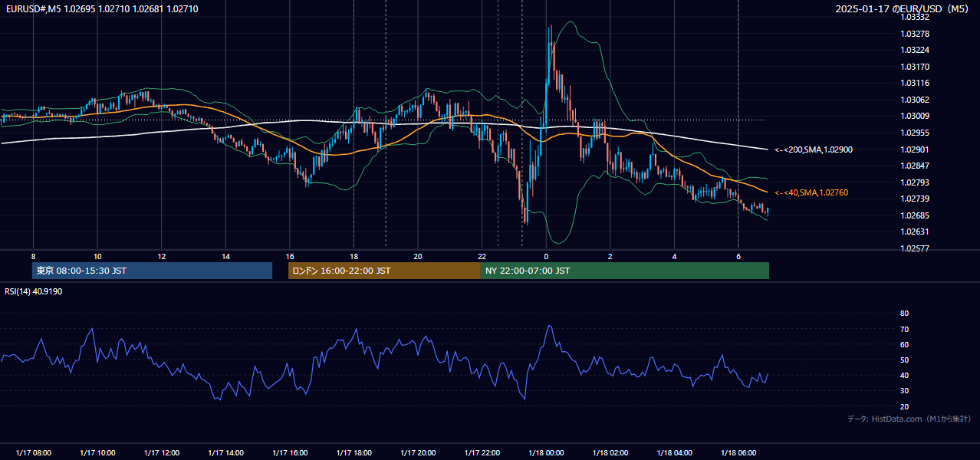Click RSI scale level 40

pos(904,375)
